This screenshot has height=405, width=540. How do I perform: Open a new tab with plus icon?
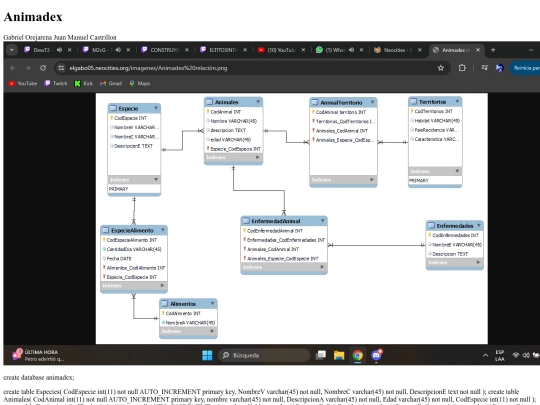(x=493, y=50)
